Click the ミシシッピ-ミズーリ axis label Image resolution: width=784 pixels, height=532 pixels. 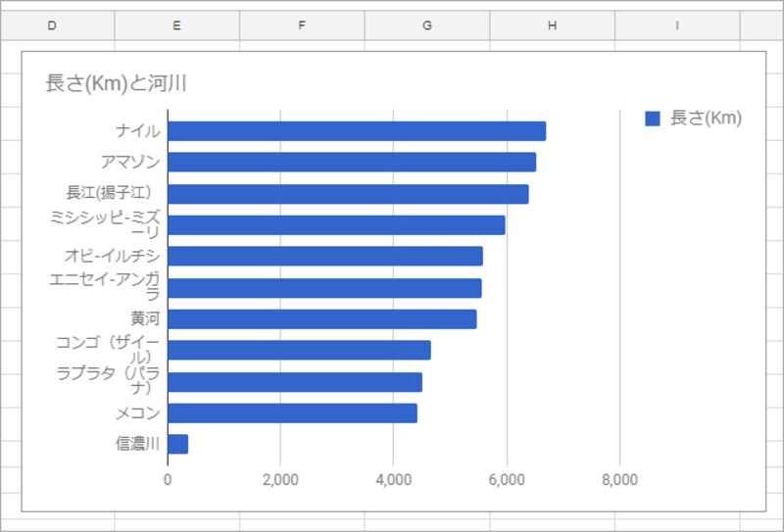[106, 224]
